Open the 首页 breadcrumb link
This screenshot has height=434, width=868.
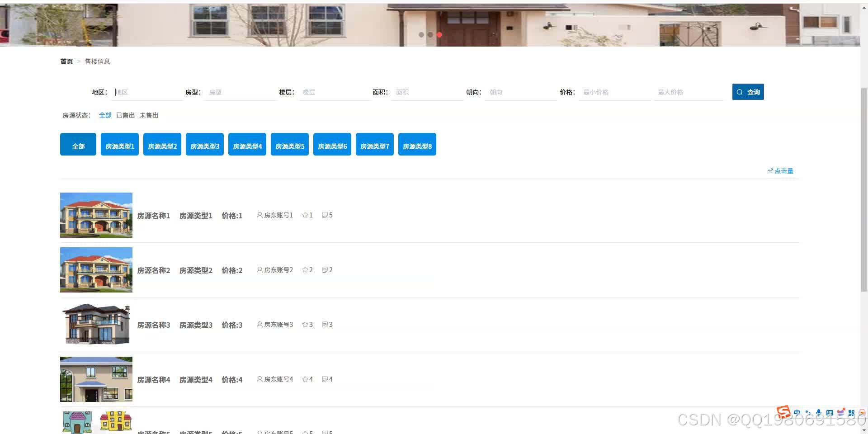(x=66, y=61)
